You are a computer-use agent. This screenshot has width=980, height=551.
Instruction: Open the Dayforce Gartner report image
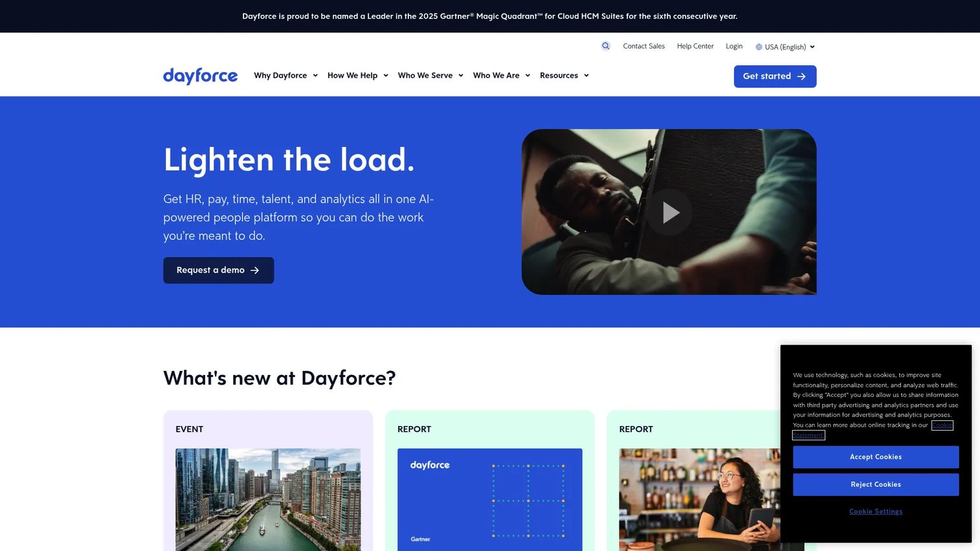click(490, 500)
